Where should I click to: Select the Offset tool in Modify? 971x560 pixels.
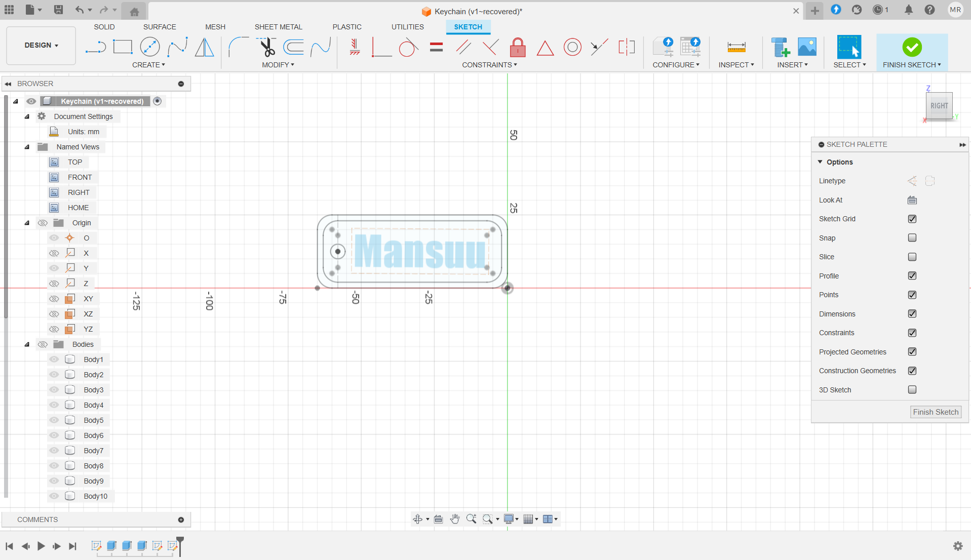pos(293,47)
